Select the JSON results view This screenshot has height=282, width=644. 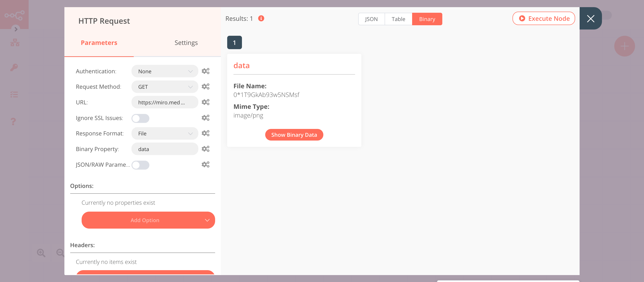tap(371, 19)
